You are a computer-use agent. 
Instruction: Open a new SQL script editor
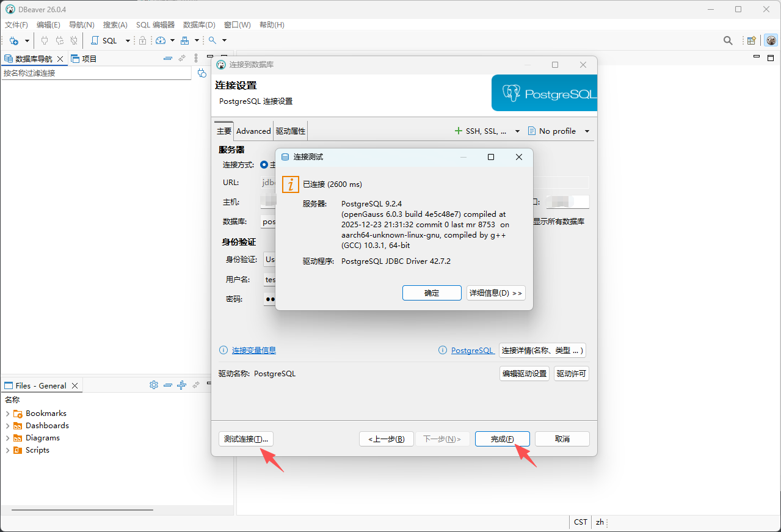point(104,40)
